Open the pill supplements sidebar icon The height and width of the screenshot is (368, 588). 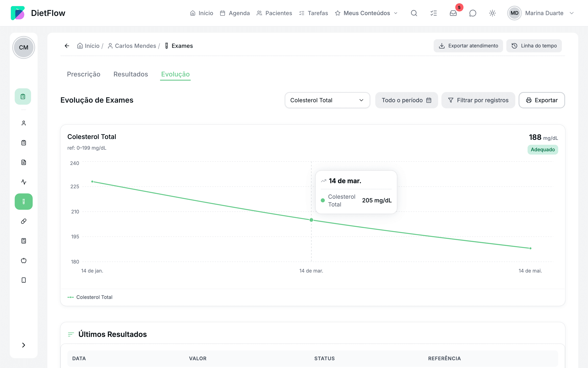(23, 221)
